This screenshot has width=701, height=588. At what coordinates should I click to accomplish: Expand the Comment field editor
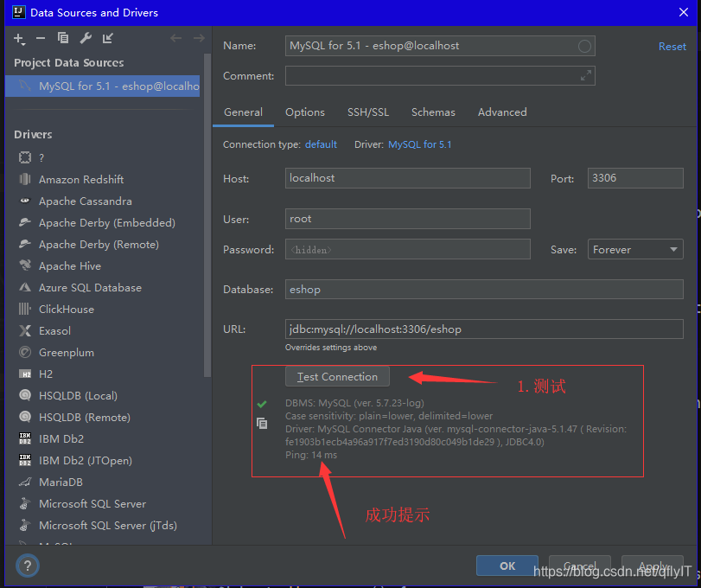tap(586, 75)
